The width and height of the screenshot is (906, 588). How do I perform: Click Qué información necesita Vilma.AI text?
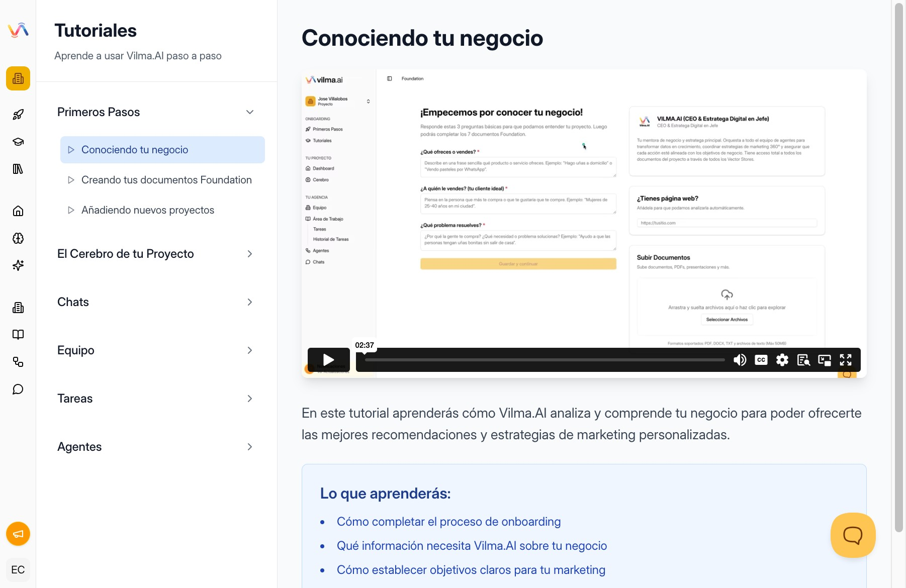coord(472,546)
